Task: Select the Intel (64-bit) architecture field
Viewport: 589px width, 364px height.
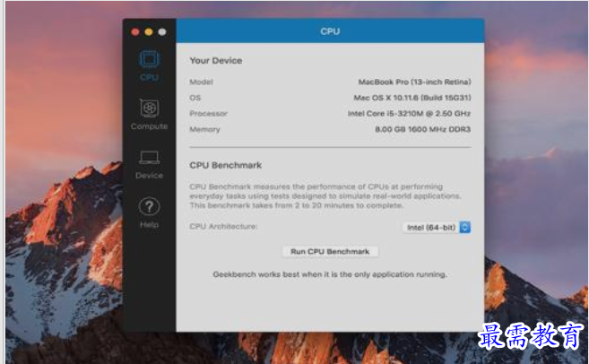Action: [x=436, y=227]
